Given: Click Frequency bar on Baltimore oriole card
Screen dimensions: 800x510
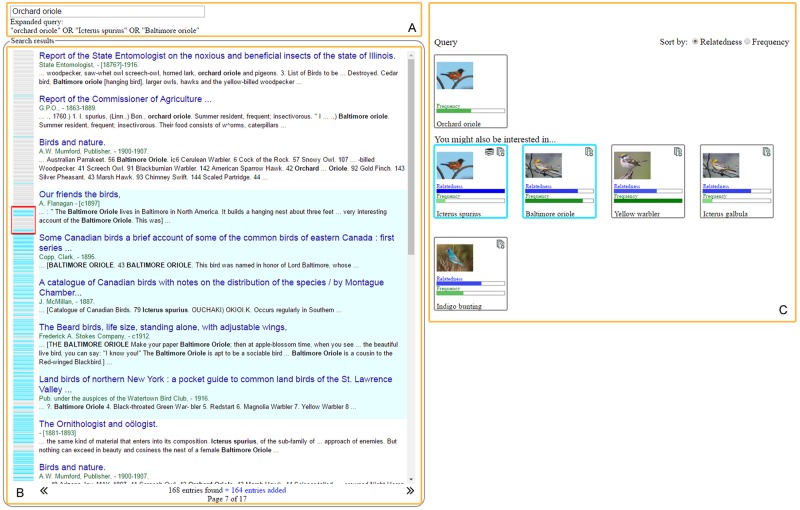Looking at the screenshot, I should pos(559,200).
